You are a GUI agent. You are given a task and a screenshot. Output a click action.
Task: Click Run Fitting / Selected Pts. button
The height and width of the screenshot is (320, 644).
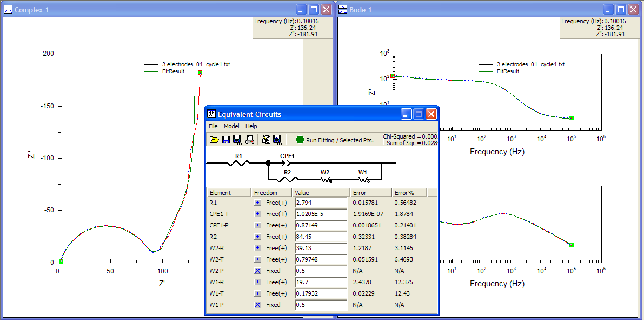coord(334,140)
